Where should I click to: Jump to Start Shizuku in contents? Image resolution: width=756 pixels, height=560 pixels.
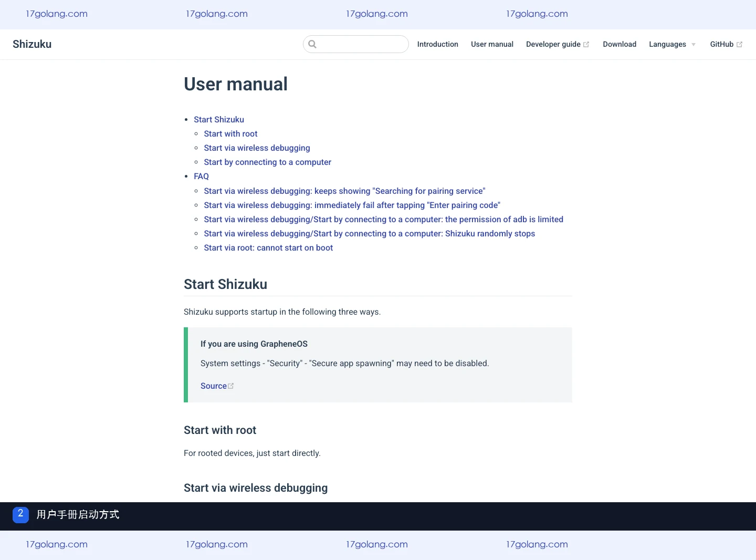coord(219,119)
